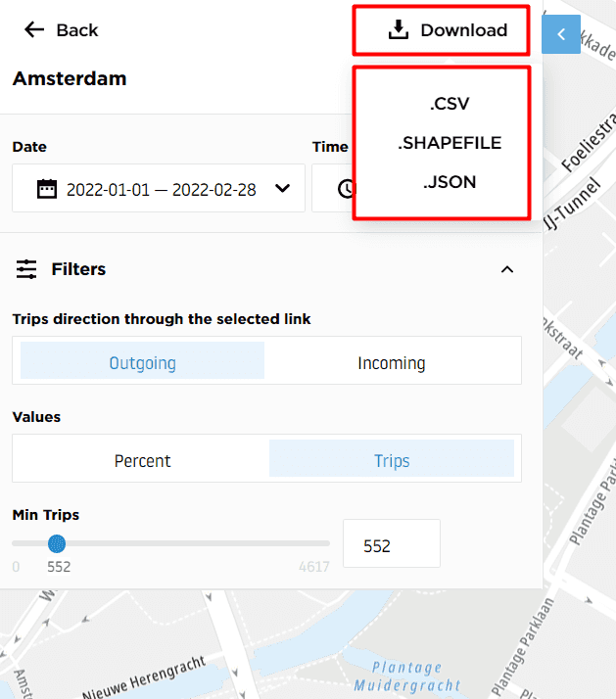Click the Min Trips slider handle
Viewport: 616px width, 699px height.
tap(57, 543)
